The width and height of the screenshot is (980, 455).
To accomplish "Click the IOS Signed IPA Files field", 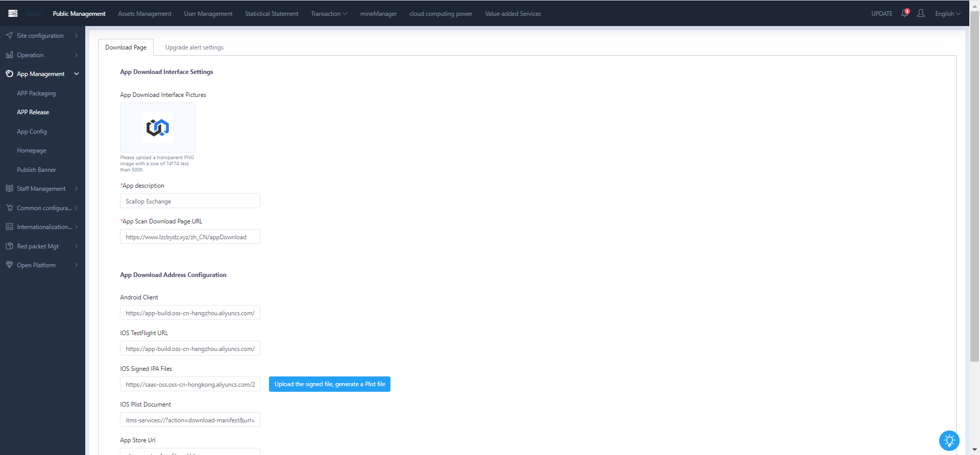I will tap(190, 384).
